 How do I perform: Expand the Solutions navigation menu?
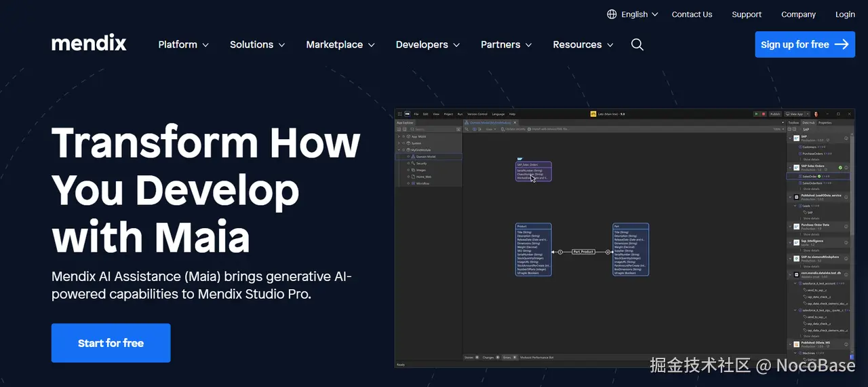257,45
